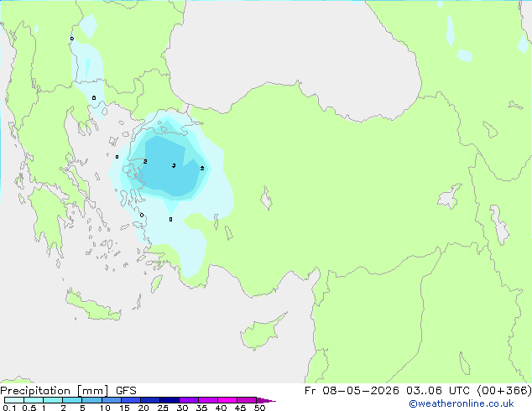Click the 0.5–1 mm legend color swatch
Viewport: 532px width, 411px height.
click(x=34, y=400)
